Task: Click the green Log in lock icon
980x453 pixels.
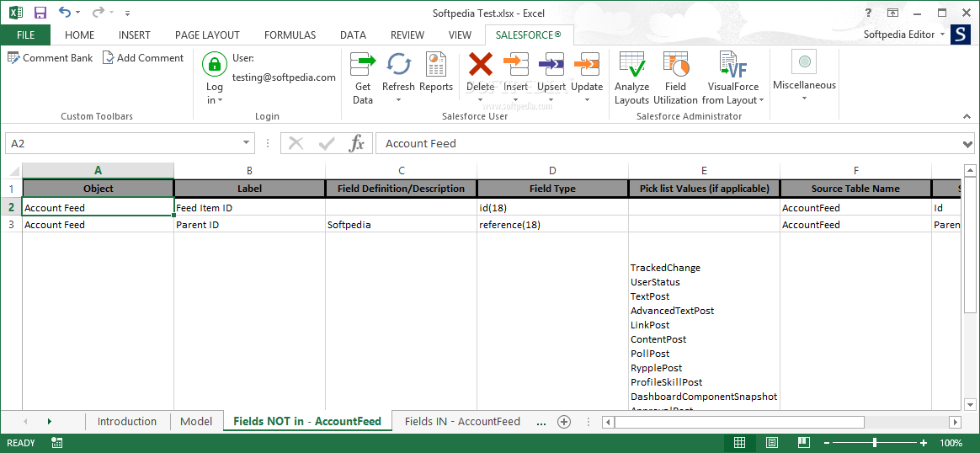Action: (x=215, y=64)
